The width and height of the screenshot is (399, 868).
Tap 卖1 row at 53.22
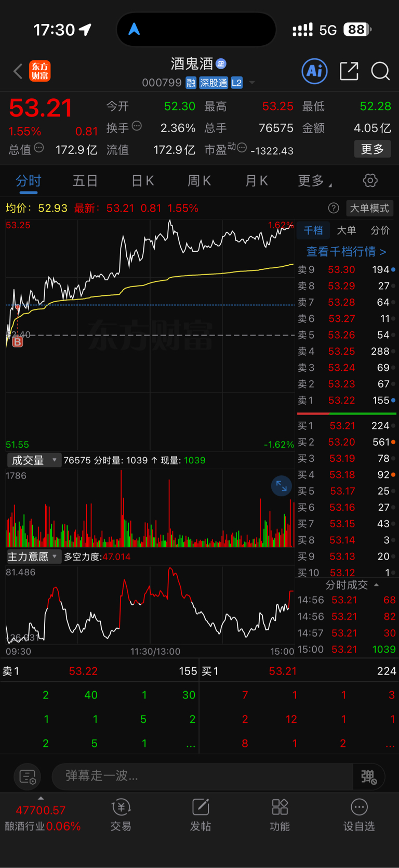coord(347,400)
